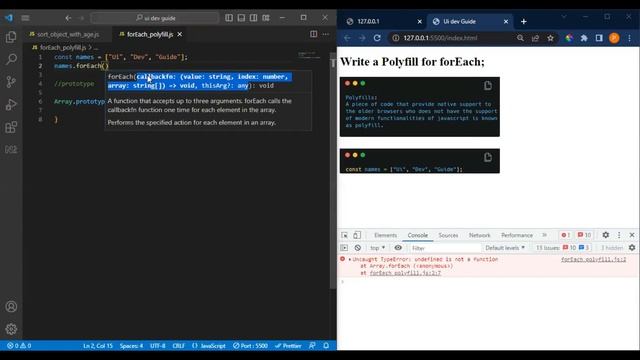Click Prettier status bar item
640x360 pixels.
click(x=288, y=346)
